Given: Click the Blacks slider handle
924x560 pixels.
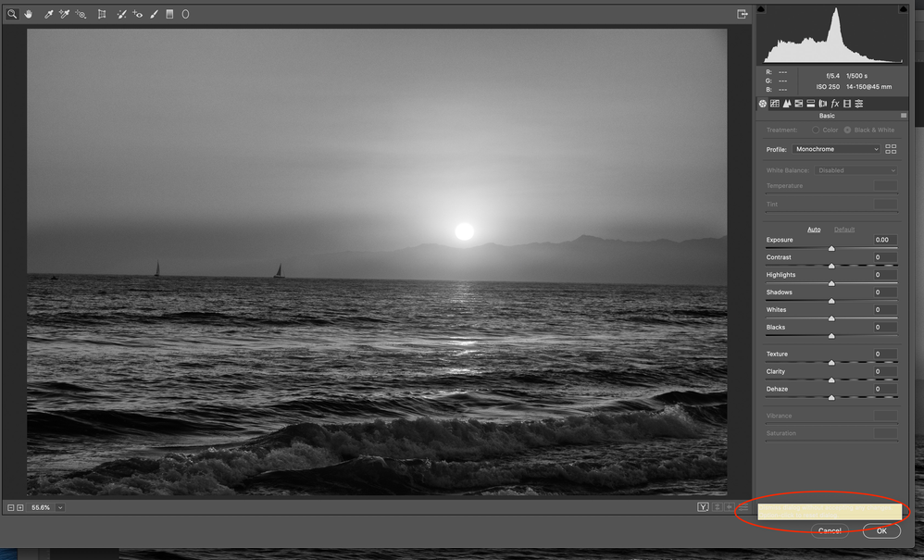Looking at the screenshot, I should 831,336.
